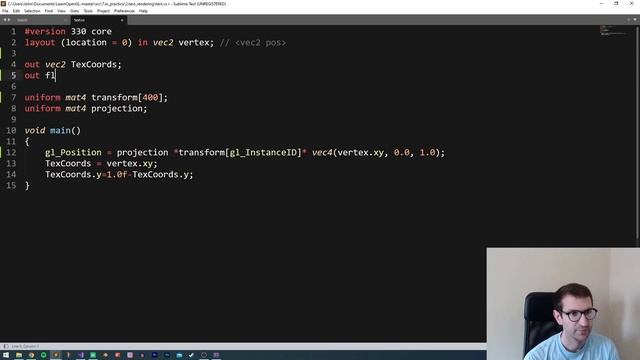Viewport: 640px width, 360px height.
Task: Click the webcam overlay video
Action: 563,304
